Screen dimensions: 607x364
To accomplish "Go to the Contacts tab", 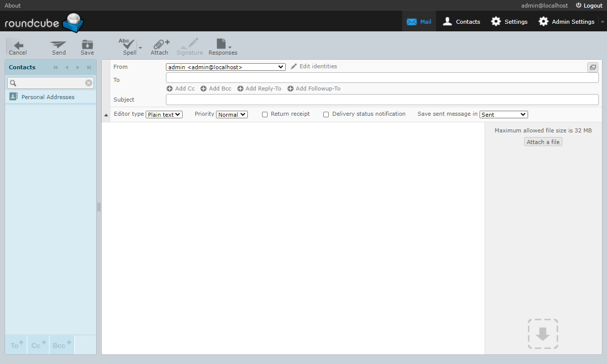I will (x=461, y=22).
